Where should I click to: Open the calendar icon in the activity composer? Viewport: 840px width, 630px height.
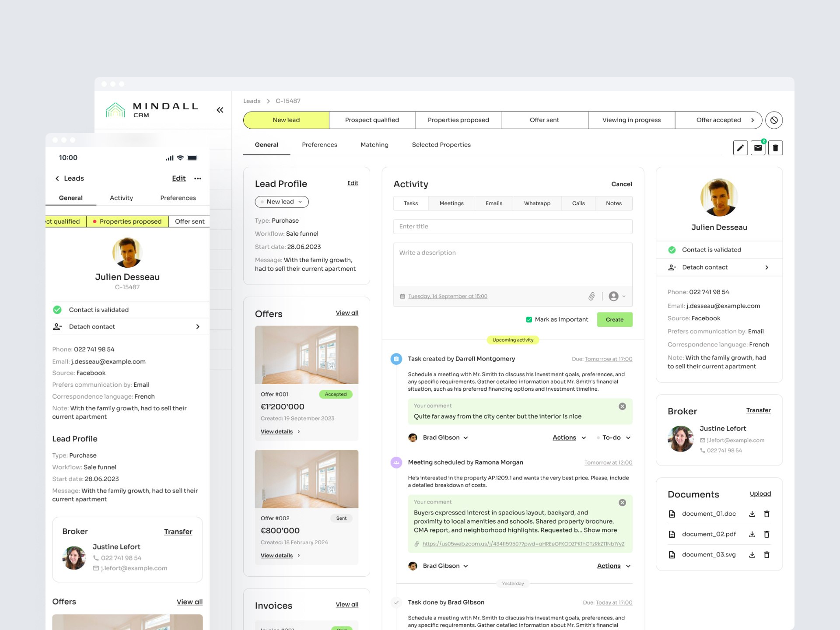403,296
